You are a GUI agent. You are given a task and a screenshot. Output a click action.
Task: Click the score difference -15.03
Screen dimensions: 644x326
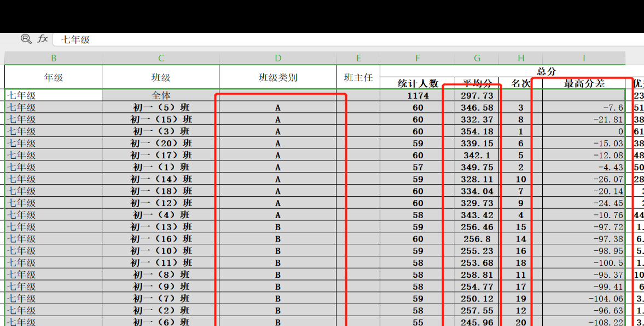click(584, 143)
